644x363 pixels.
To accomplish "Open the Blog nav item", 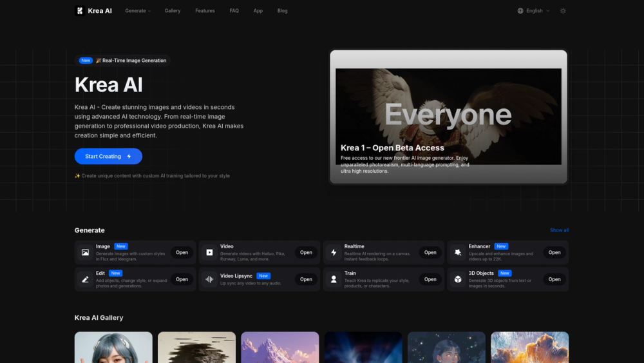I will tap(282, 11).
